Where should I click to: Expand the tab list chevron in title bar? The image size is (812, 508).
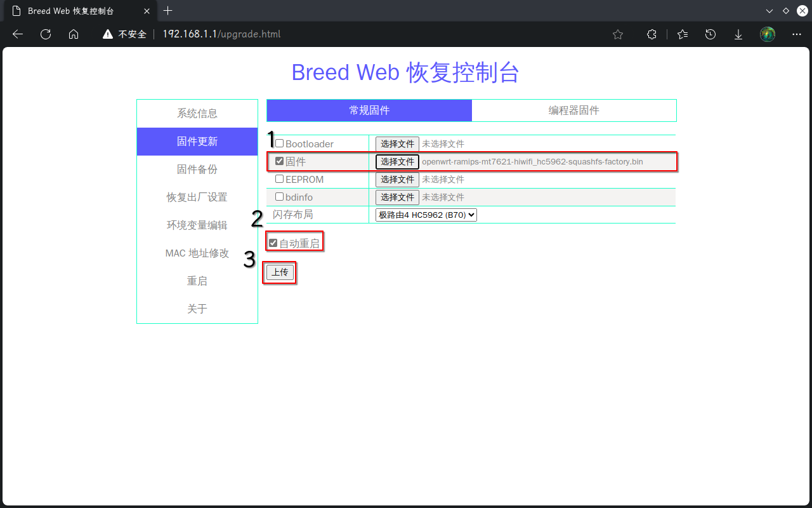pos(769,11)
